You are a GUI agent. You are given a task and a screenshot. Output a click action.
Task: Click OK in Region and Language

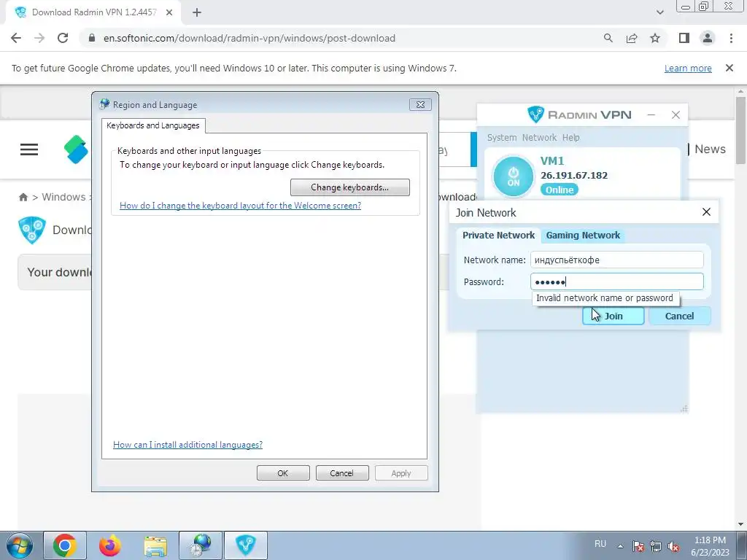(283, 473)
